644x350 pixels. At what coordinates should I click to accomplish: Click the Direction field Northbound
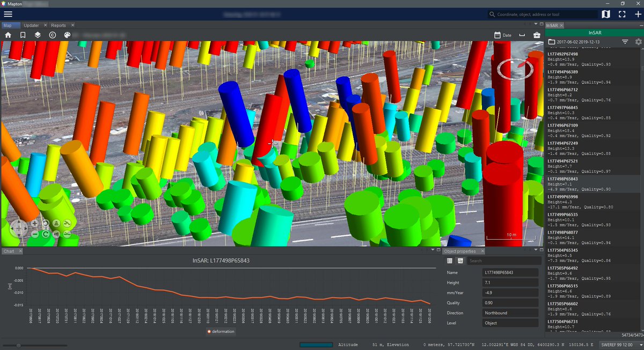coord(510,312)
